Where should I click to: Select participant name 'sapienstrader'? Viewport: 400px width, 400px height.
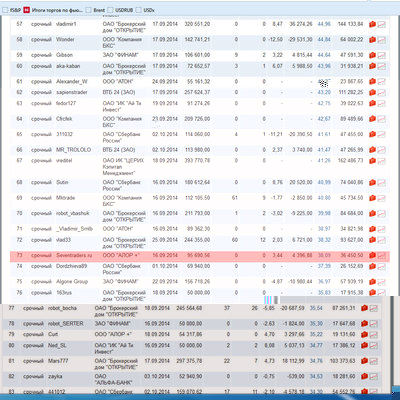click(x=72, y=92)
